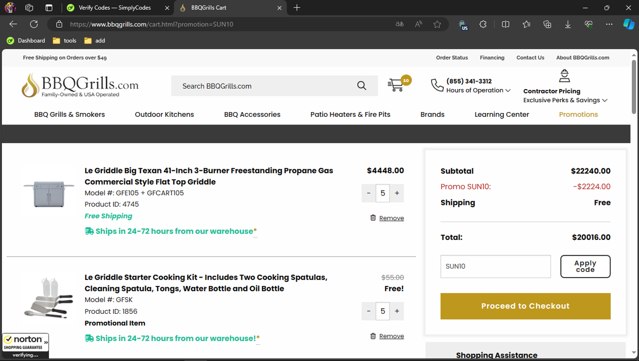
Task: Open the Le Griddle Big Texan product title
Action: coord(209,176)
